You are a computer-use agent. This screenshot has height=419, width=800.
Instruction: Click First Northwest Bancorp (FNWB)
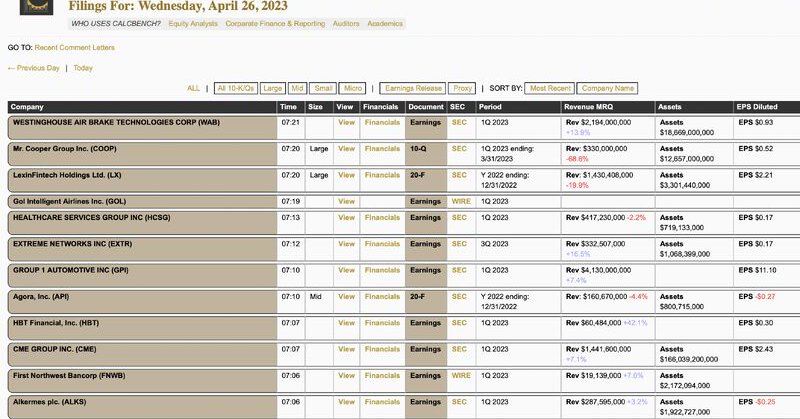click(x=69, y=376)
